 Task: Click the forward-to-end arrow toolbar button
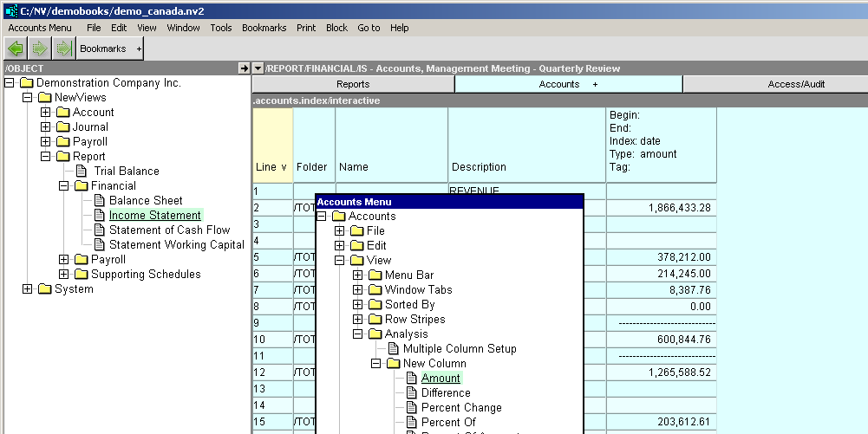point(62,49)
